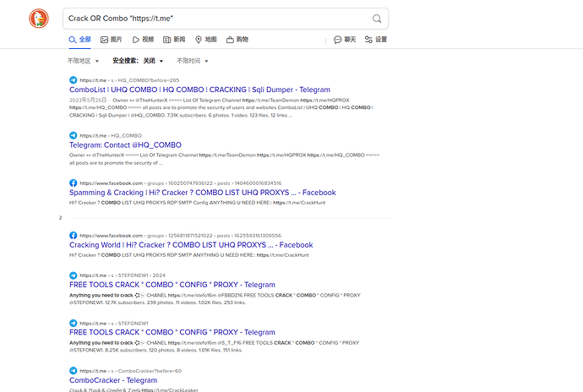Select the 全部 results tab
This screenshot has height=392, width=583.
tap(79, 40)
